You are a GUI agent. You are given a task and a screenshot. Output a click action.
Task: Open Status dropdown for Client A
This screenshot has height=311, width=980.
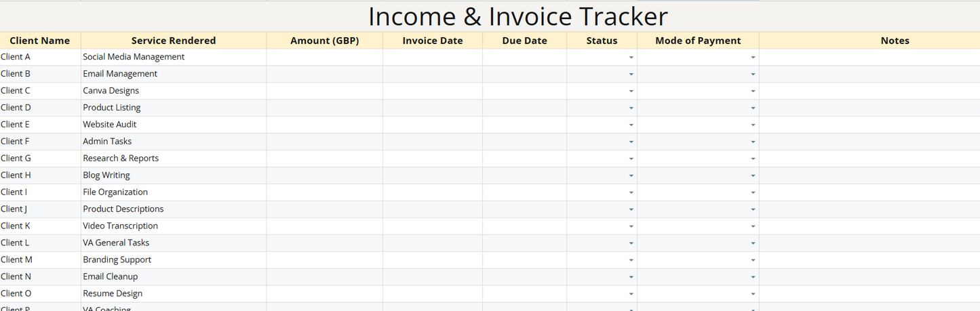(631, 58)
